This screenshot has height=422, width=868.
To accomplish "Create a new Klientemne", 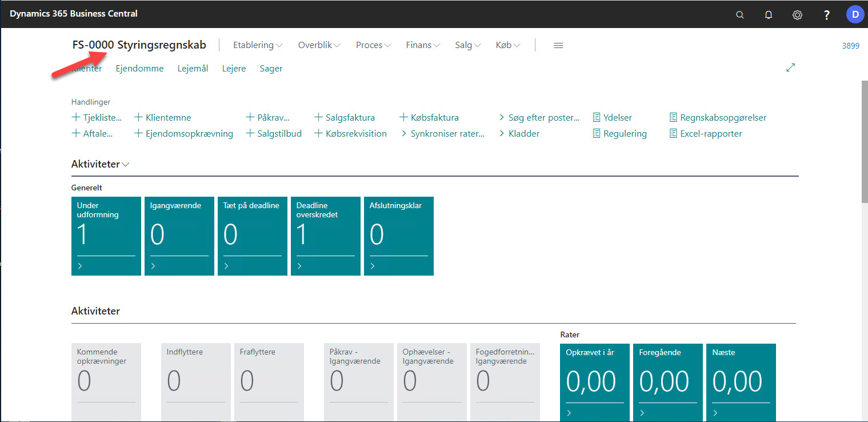I will click(x=163, y=118).
